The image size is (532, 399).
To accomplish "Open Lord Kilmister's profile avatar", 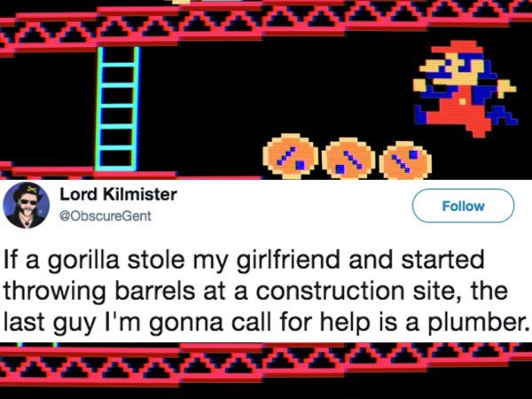I will [26, 206].
